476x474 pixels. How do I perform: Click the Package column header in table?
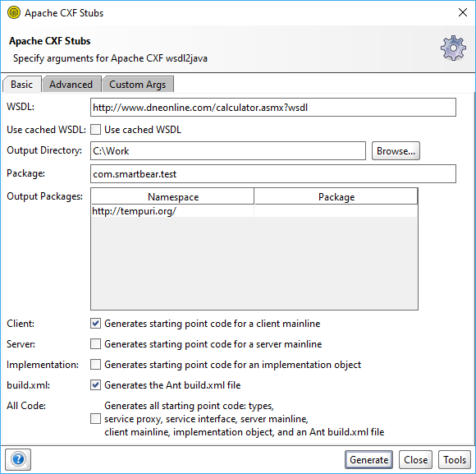(336, 196)
